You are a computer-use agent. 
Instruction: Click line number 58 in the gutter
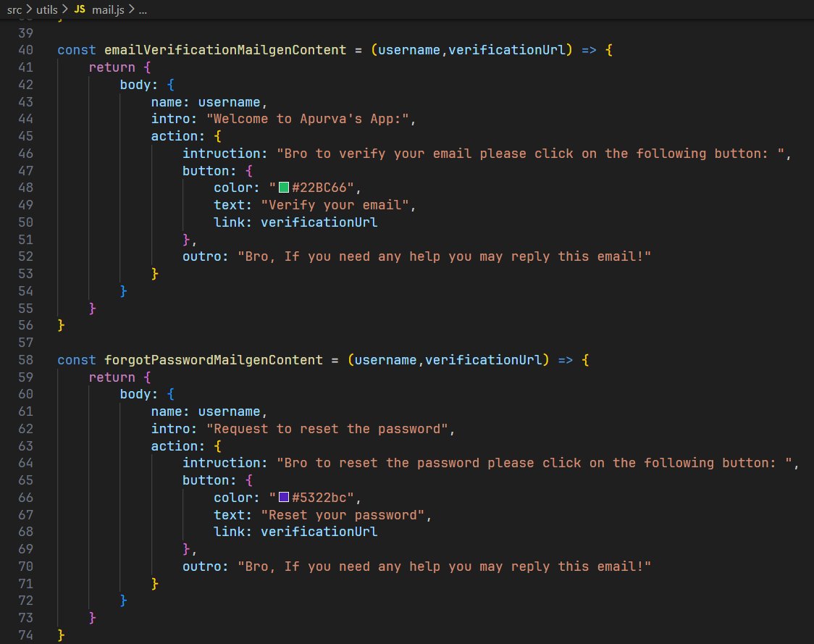[25, 360]
